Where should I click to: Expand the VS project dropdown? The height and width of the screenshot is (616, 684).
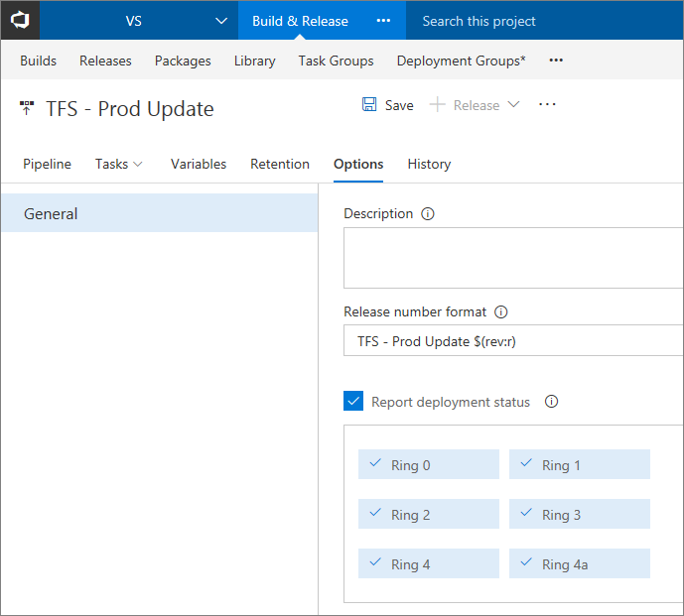[221, 21]
